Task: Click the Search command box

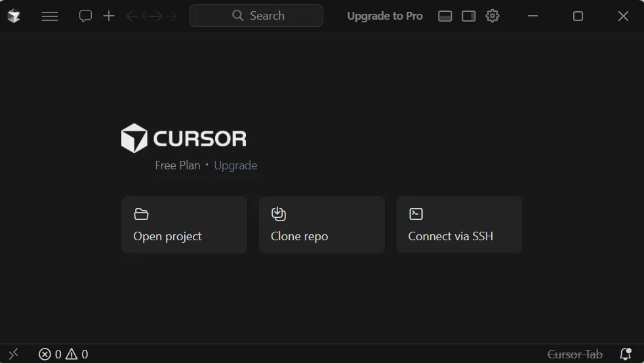Action: tap(256, 16)
